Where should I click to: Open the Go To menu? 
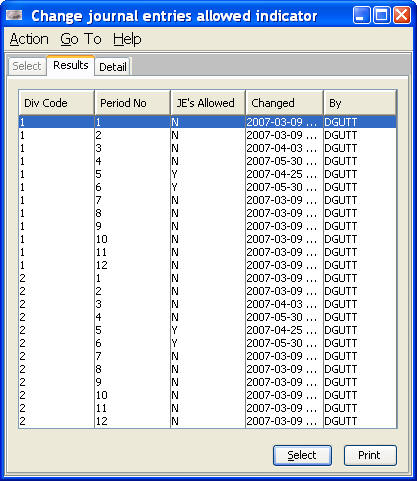pos(81,39)
